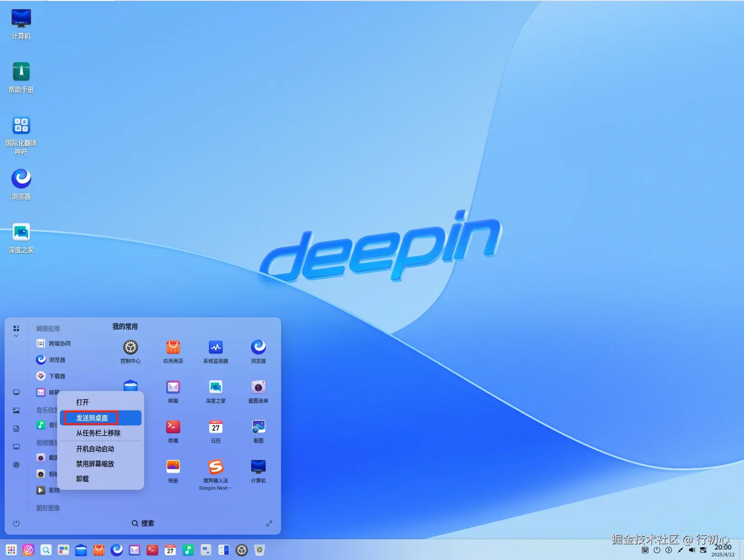Select the 浏览器 desktop icon
Viewport: 744px width, 560px height.
pos(21,184)
